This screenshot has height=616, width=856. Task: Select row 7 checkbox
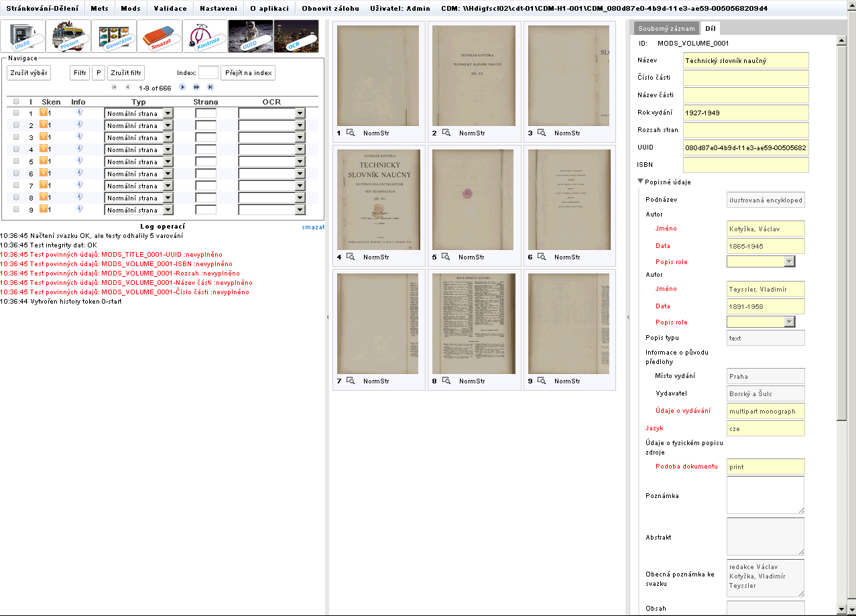(x=16, y=186)
